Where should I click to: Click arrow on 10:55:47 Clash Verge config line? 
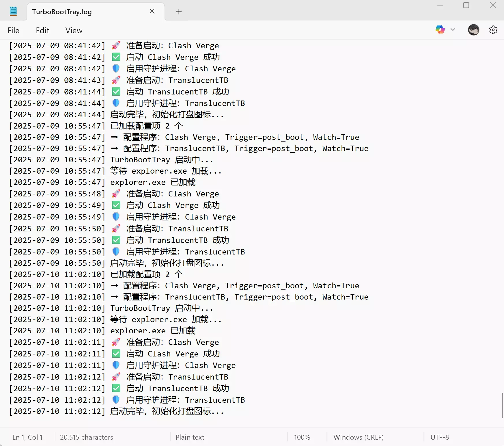[115, 137]
